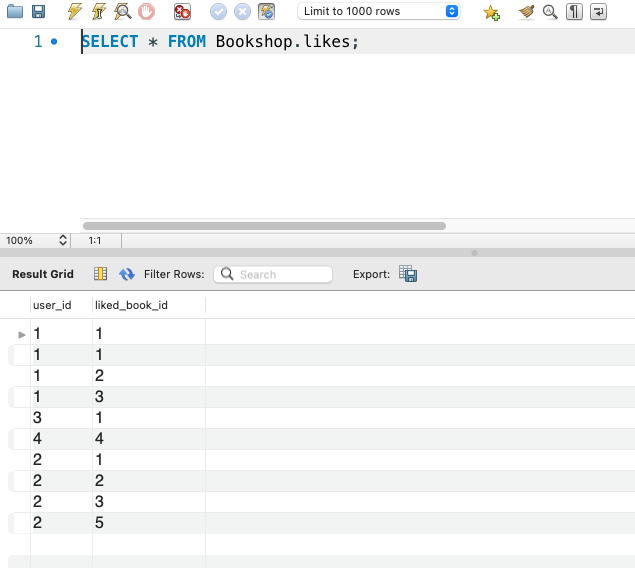Commit the transaction with the checkmark icon
635x568 pixels.
pos(218,11)
